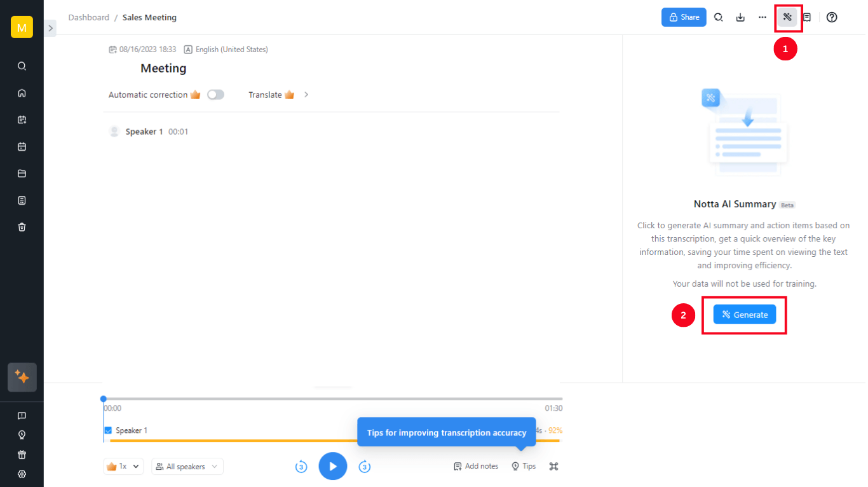This screenshot has width=868, height=487.
Task: Expand the left sidebar with arrow
Action: [51, 28]
